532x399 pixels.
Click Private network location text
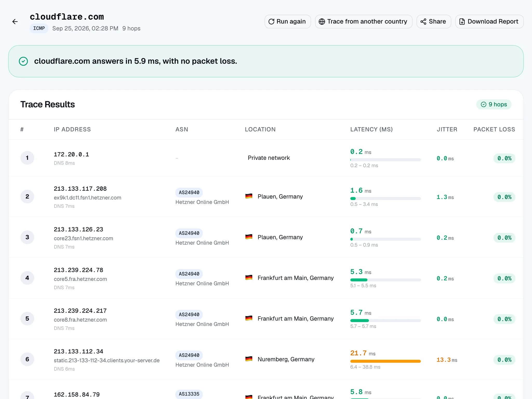(x=269, y=158)
